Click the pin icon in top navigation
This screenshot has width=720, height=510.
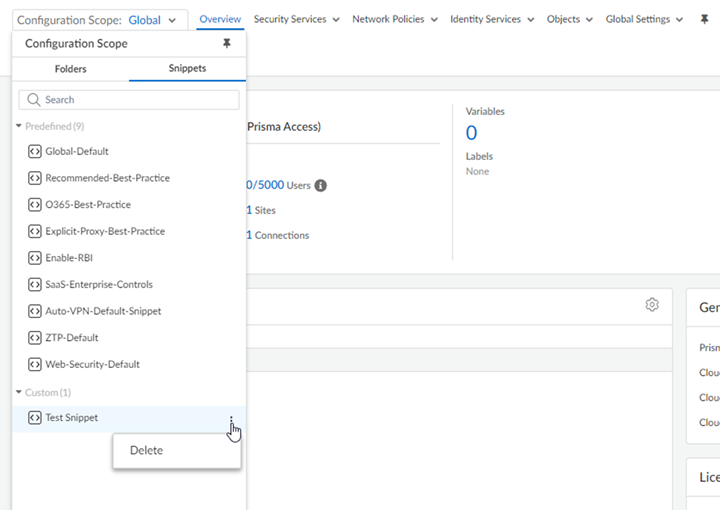click(x=704, y=20)
